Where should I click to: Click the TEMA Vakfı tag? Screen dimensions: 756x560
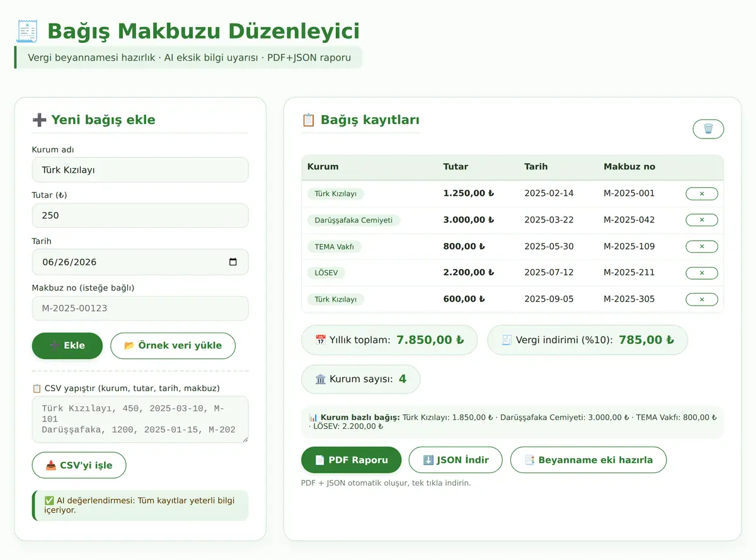click(x=335, y=246)
